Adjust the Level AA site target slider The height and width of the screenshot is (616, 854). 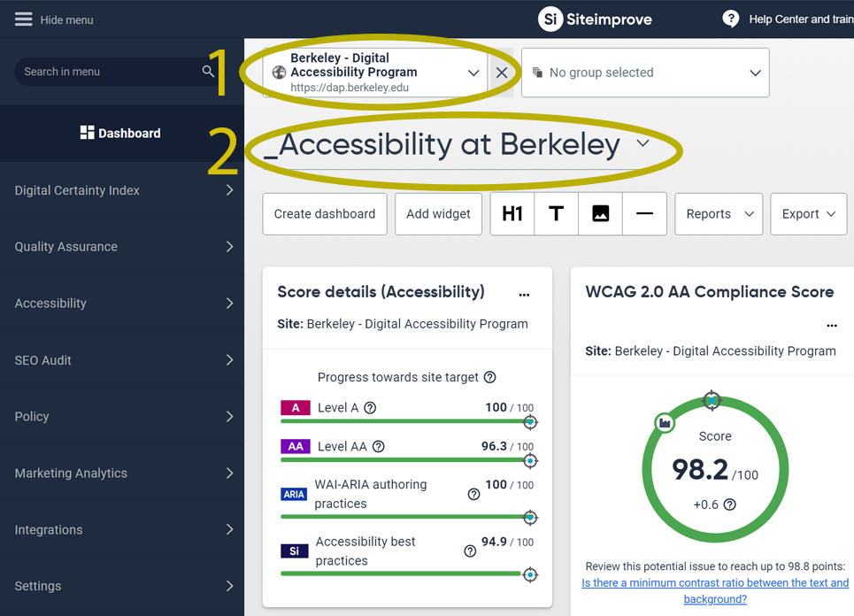coord(530,460)
